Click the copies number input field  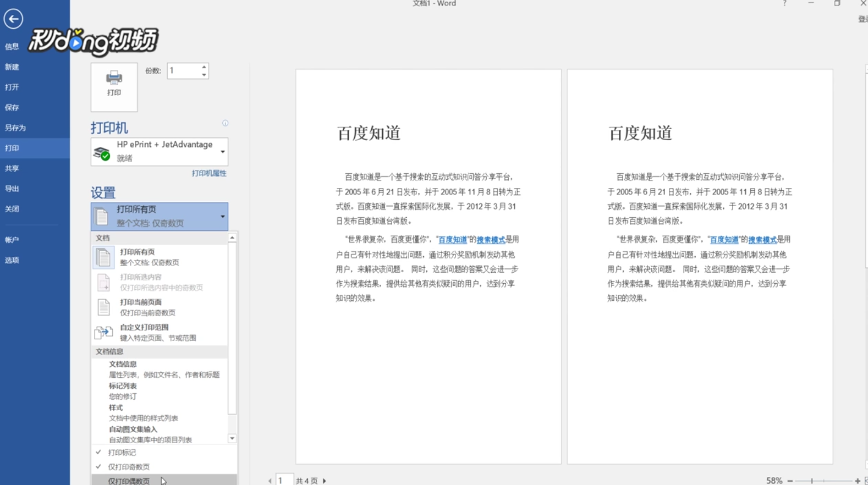pos(184,70)
